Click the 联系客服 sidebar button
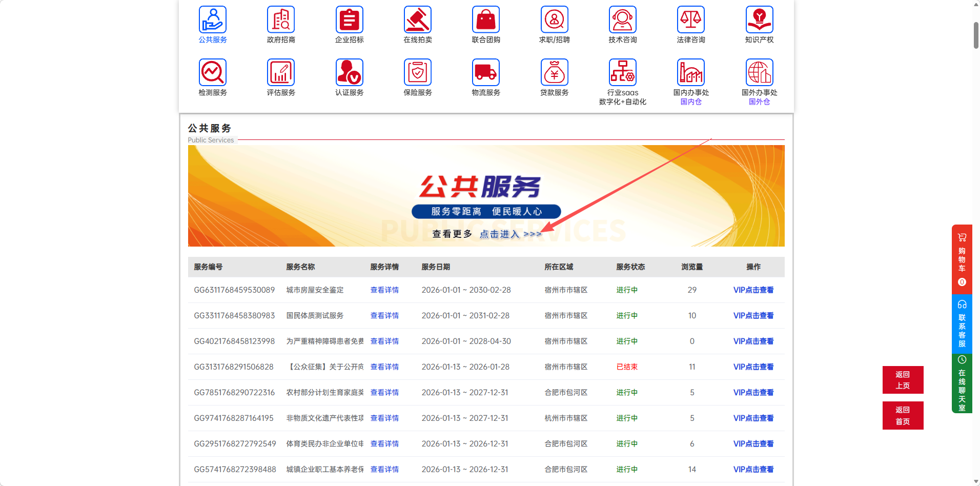Screen dimensions: 980x486 point(962,324)
